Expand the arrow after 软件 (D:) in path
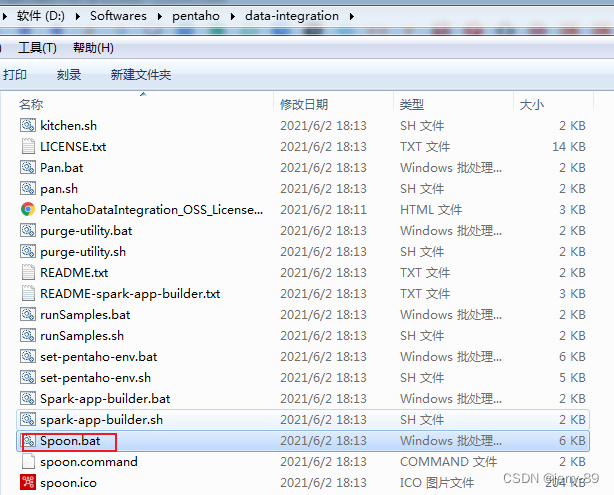Viewport: 614px width, 495px height. 78,16
